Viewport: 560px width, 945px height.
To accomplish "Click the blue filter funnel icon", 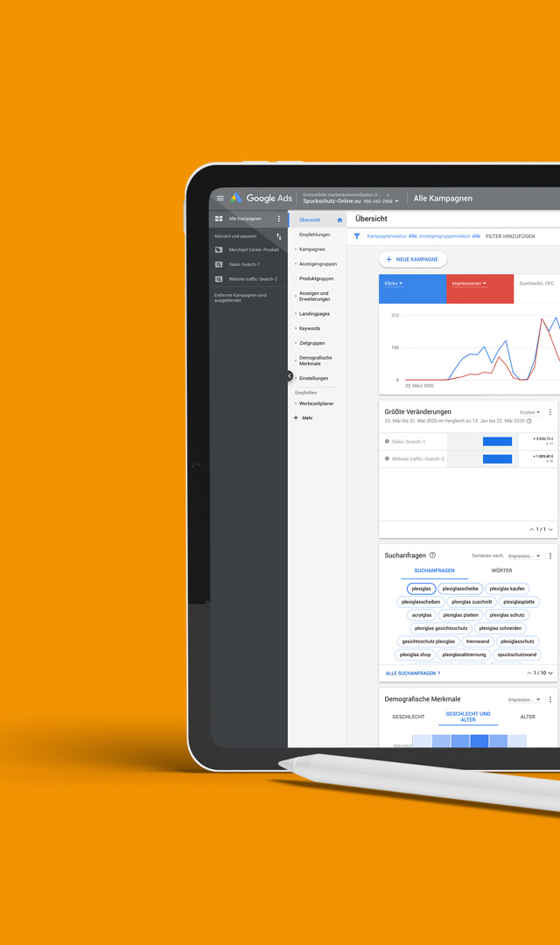I will [357, 236].
